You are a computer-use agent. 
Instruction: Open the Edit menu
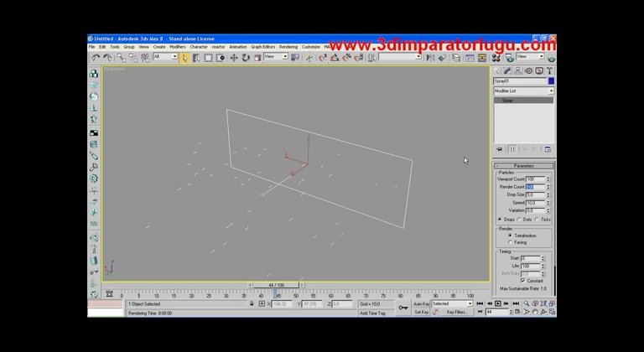coord(102,47)
